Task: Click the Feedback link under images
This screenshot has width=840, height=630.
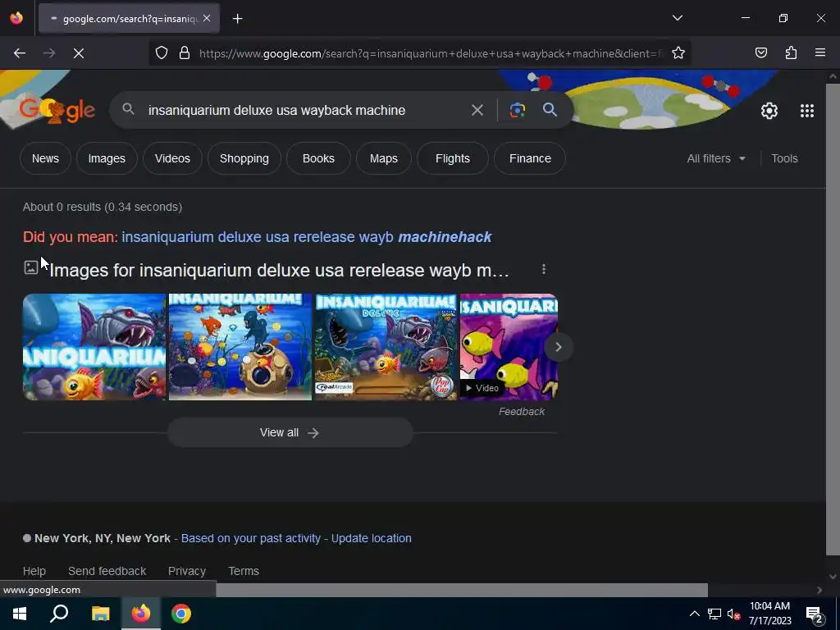Action: point(521,412)
